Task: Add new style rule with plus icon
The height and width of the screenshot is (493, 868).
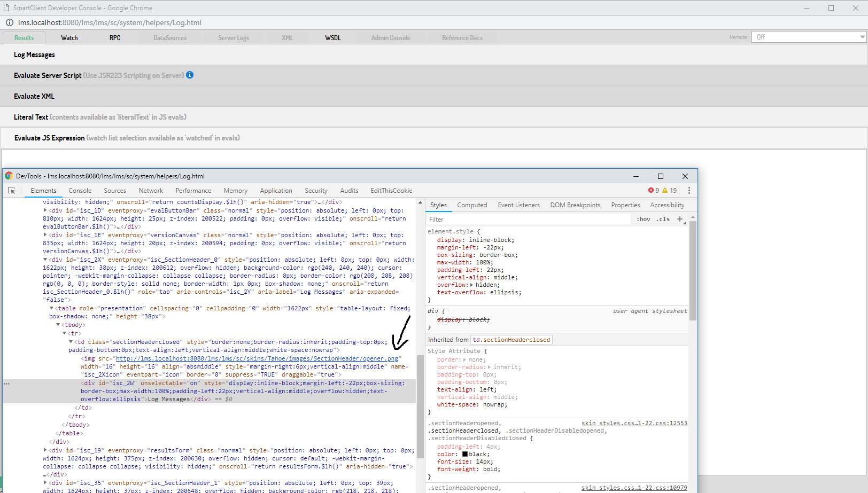Action: point(680,219)
